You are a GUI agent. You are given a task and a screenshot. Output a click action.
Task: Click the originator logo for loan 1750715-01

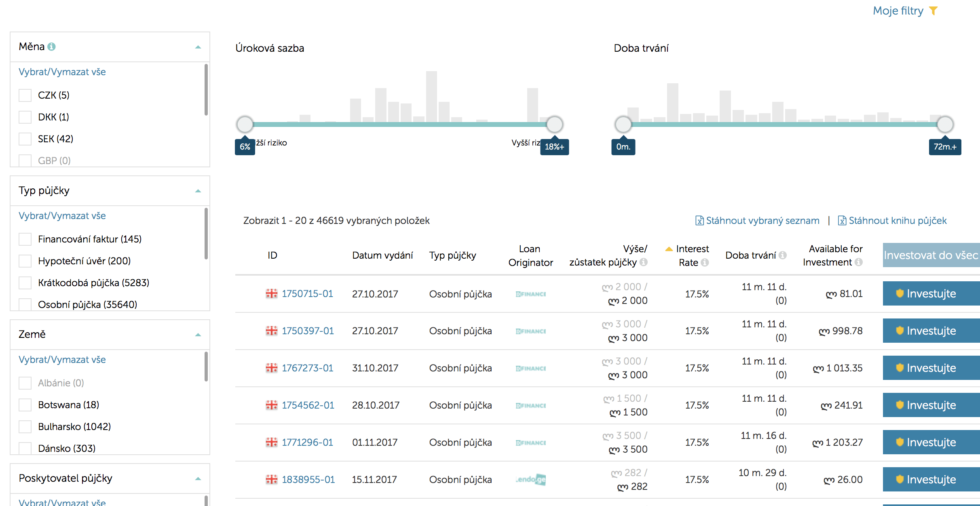point(531,294)
